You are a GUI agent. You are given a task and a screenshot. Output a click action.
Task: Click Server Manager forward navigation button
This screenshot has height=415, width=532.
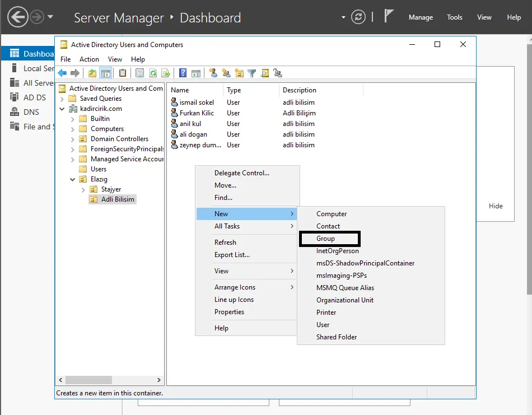pyautogui.click(x=37, y=17)
